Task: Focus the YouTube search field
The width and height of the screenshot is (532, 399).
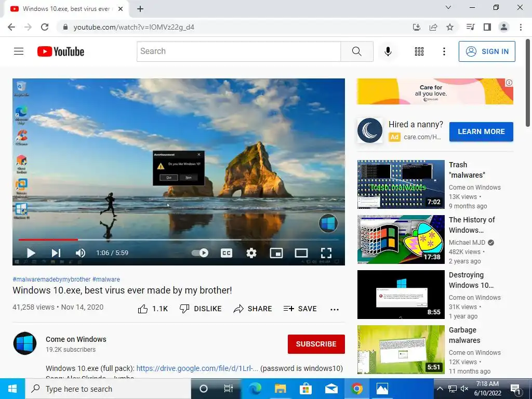Action: tap(239, 51)
